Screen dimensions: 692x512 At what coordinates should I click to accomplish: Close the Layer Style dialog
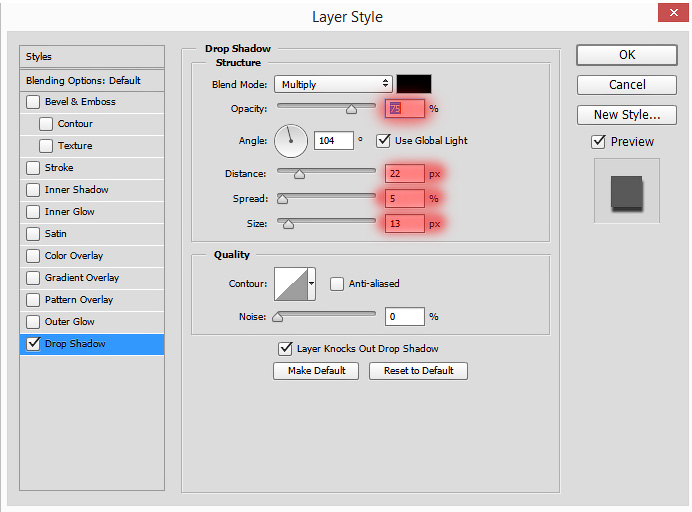click(x=673, y=13)
